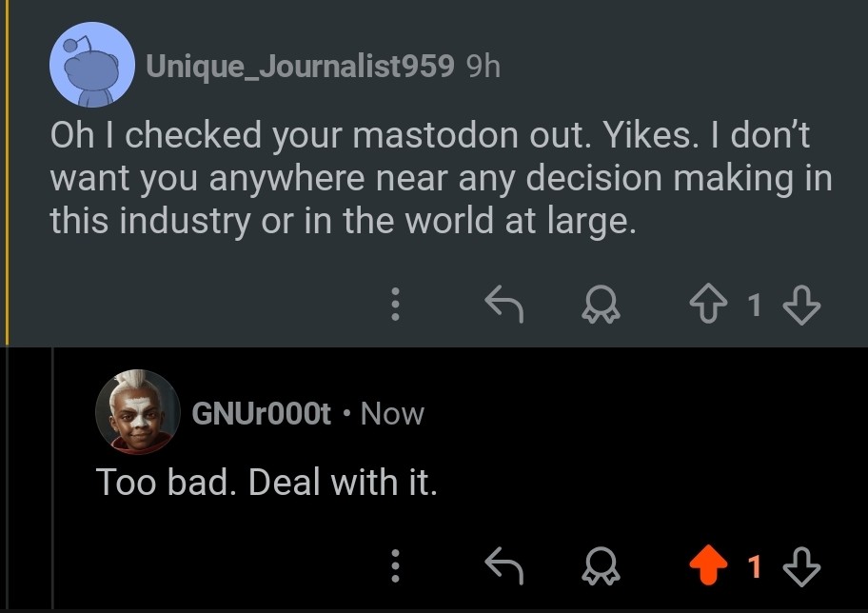Open Unique_Journalist959's snoo avatar

pyautogui.click(x=91, y=65)
